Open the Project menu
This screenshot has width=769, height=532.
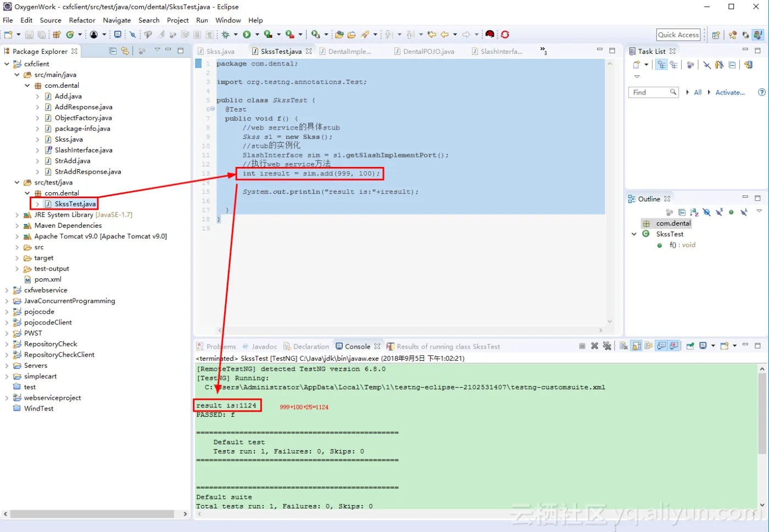[178, 20]
